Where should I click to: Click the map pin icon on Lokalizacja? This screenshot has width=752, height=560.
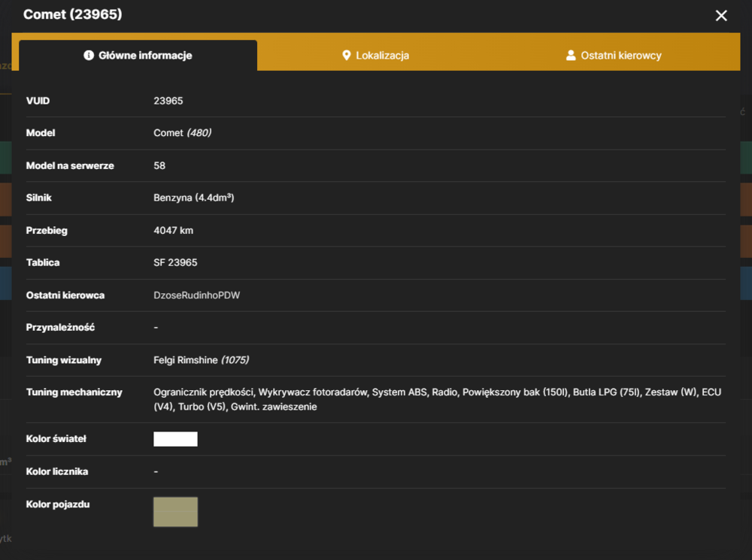(x=346, y=56)
